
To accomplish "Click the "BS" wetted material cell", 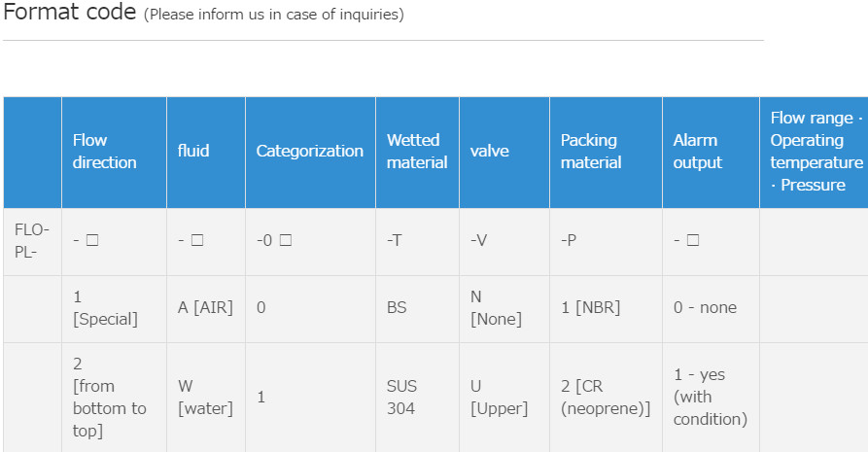I will coord(397,308).
